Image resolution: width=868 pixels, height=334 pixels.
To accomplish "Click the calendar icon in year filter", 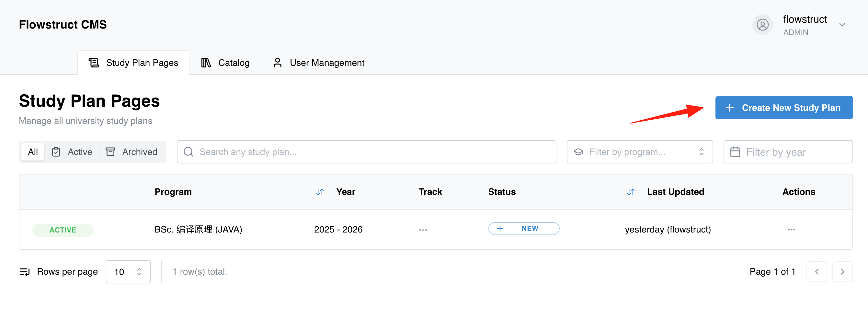I will [x=735, y=152].
